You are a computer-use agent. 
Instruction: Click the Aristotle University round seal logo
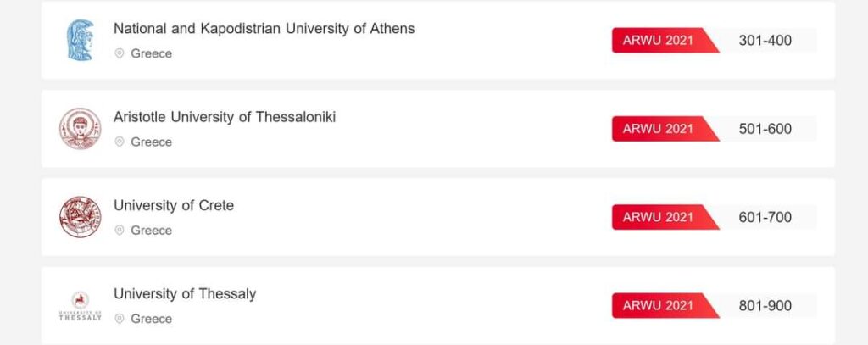point(81,129)
